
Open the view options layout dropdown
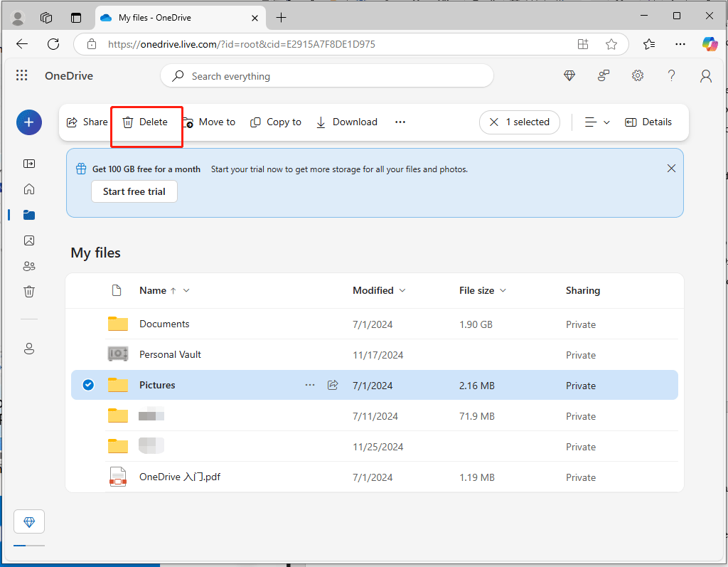(597, 122)
